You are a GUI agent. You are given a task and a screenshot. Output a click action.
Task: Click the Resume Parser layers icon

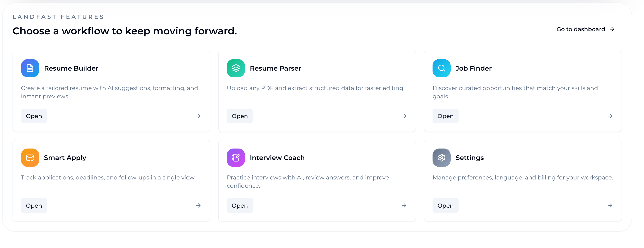[235, 68]
